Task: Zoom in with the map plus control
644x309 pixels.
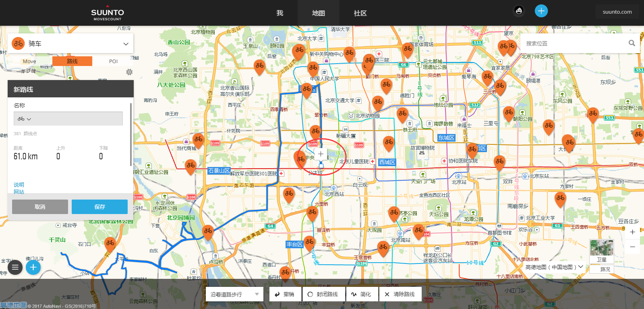Action: (x=633, y=232)
